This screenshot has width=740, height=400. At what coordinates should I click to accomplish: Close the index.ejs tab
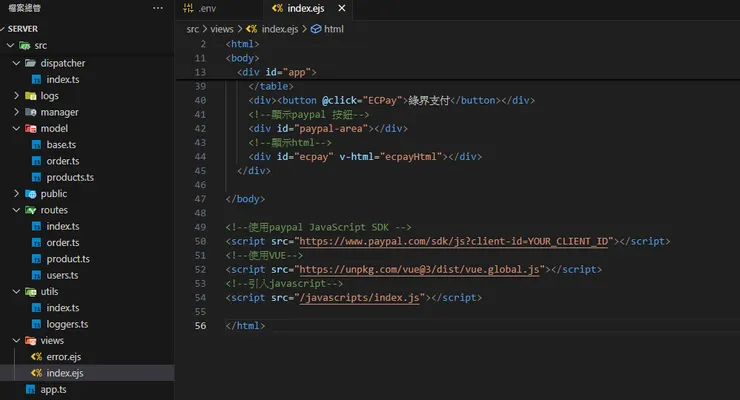pyautogui.click(x=342, y=8)
